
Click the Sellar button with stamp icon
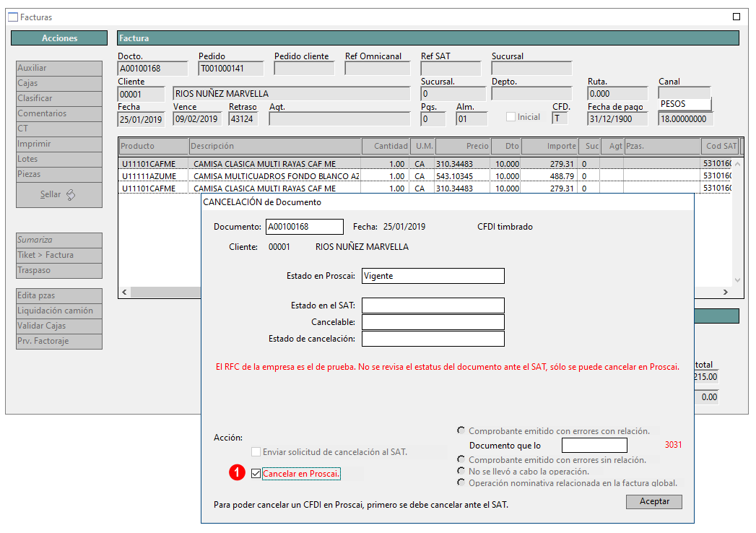[58, 195]
